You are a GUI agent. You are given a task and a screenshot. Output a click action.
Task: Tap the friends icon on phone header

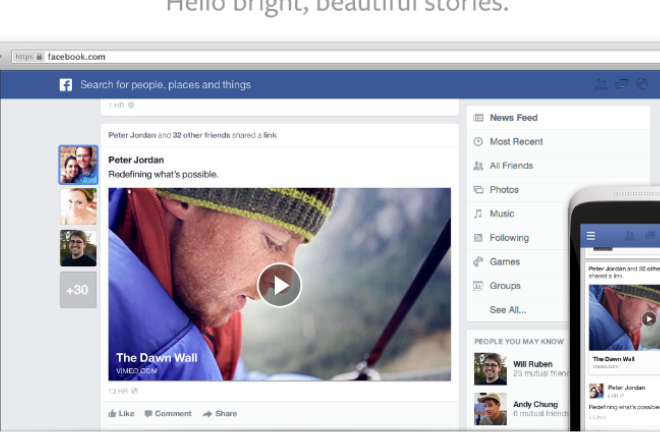[x=630, y=236]
